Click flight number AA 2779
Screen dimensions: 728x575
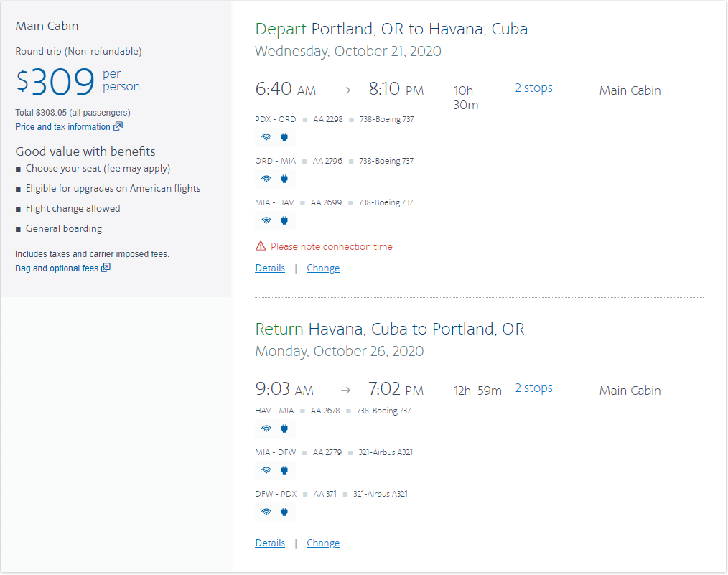coord(327,452)
